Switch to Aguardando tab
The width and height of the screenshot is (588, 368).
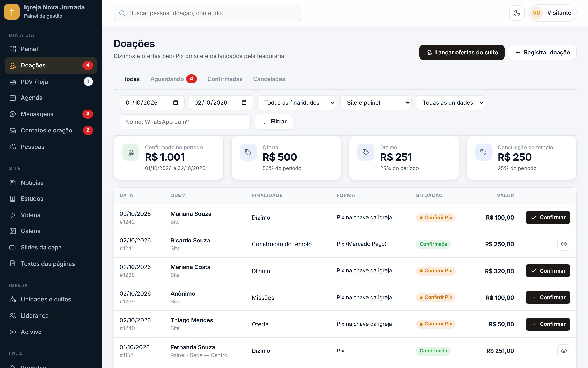(174, 79)
